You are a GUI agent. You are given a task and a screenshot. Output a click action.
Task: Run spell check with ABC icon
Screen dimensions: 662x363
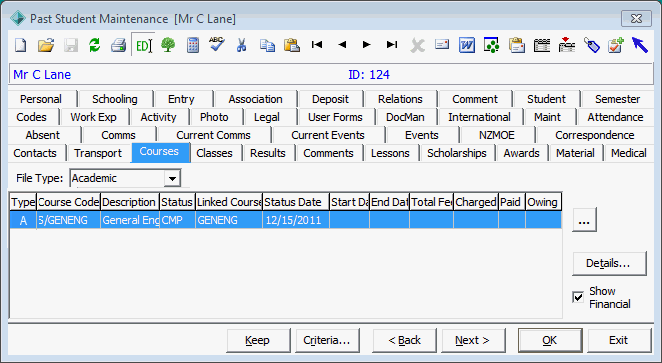pos(217,44)
